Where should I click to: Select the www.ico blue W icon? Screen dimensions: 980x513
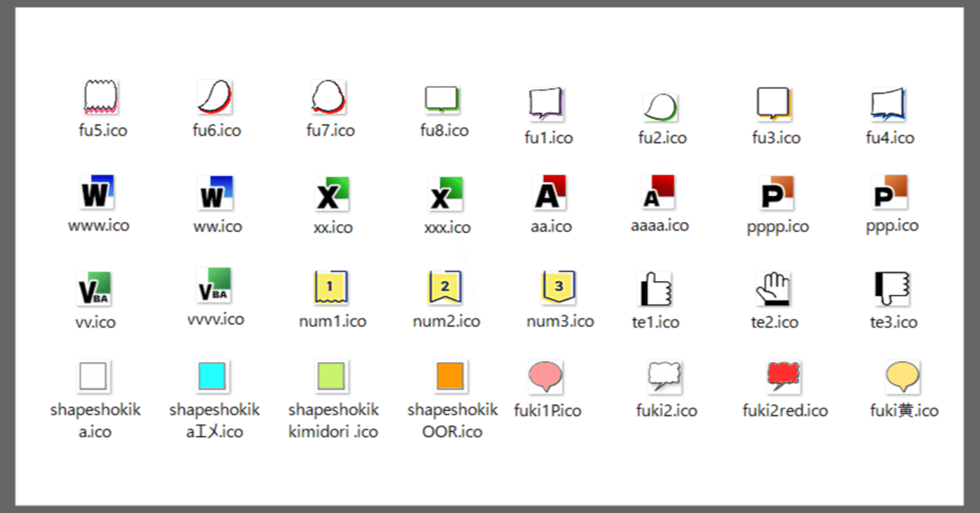click(98, 193)
